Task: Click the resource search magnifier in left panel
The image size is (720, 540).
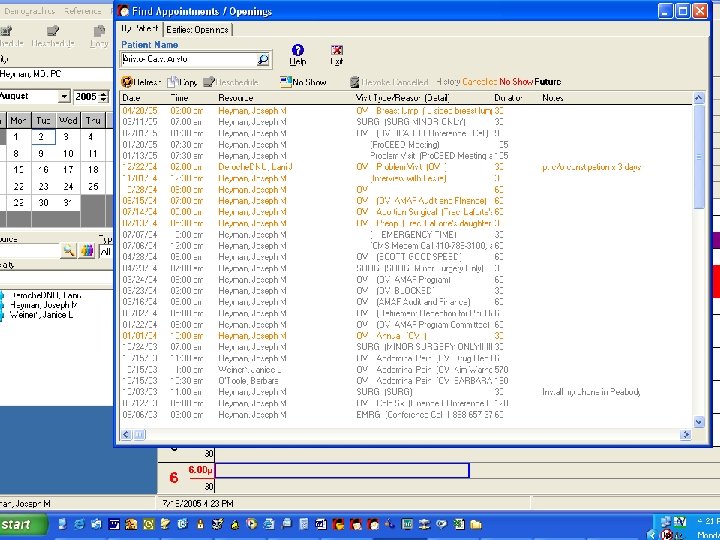Action: [68, 250]
